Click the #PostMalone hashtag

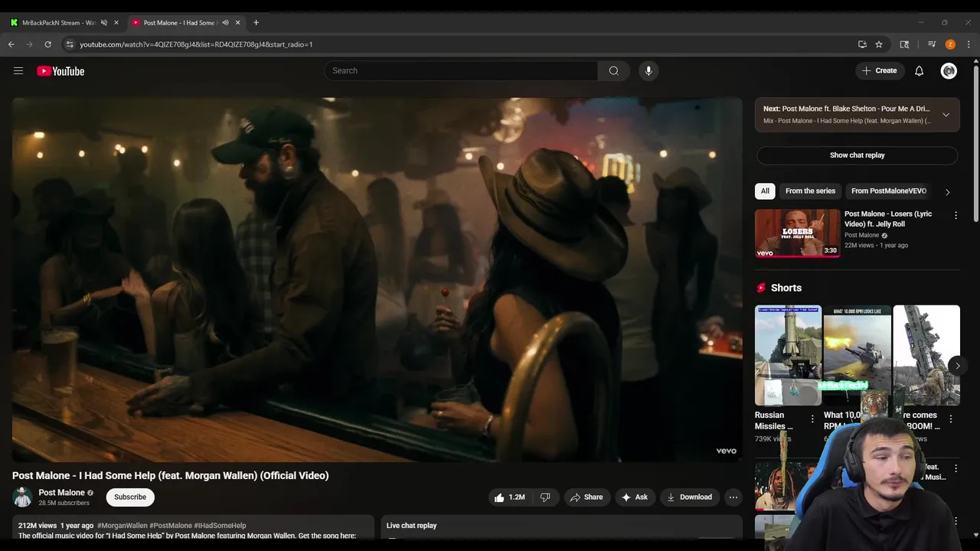171,526
